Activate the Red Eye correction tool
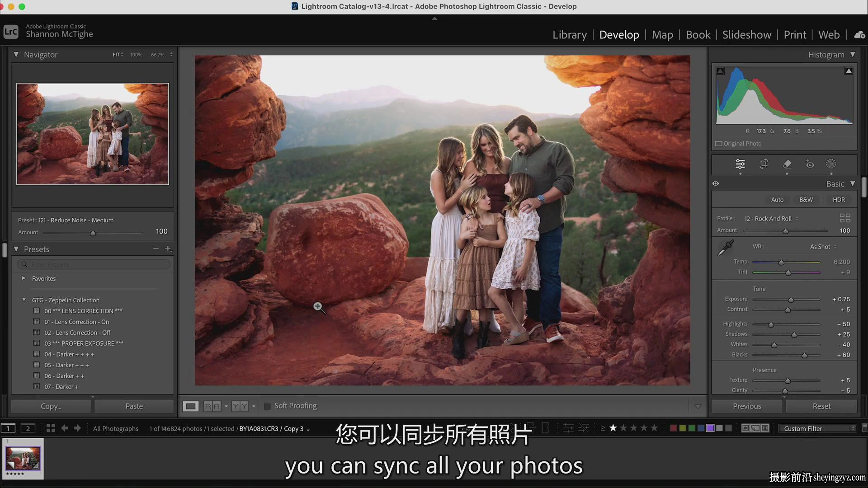Screen dimensions: 868x488 tap(810, 164)
